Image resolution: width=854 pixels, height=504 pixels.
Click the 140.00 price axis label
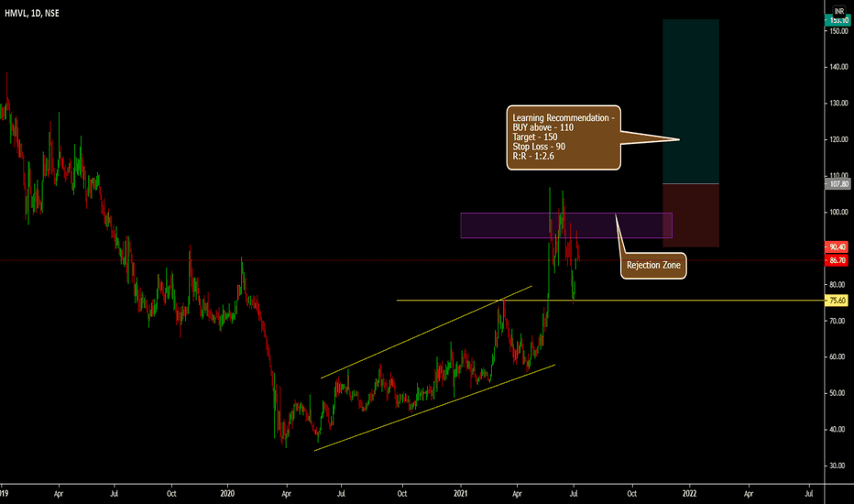[838, 67]
